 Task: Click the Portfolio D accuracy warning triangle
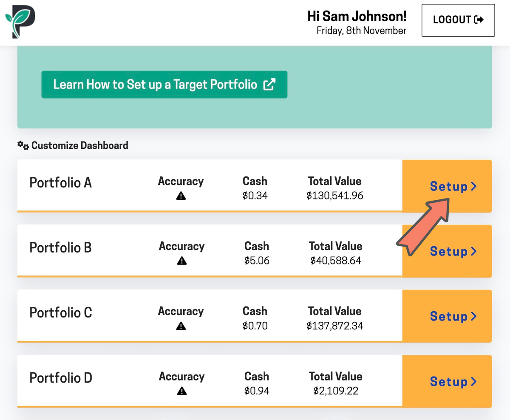click(182, 391)
